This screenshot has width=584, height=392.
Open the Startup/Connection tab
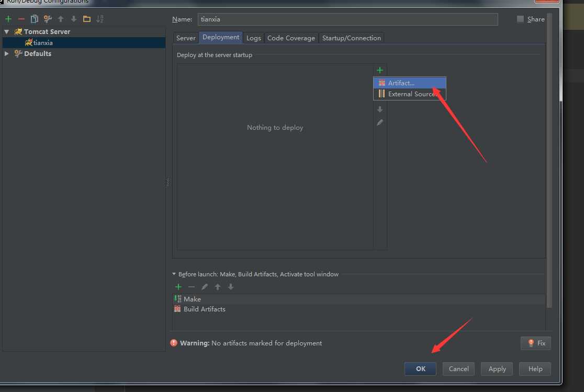[352, 38]
